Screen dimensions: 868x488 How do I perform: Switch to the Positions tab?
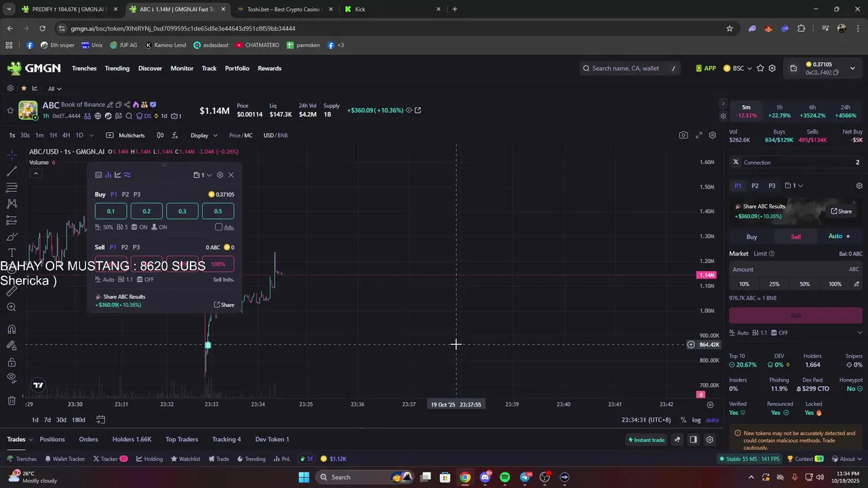52,439
